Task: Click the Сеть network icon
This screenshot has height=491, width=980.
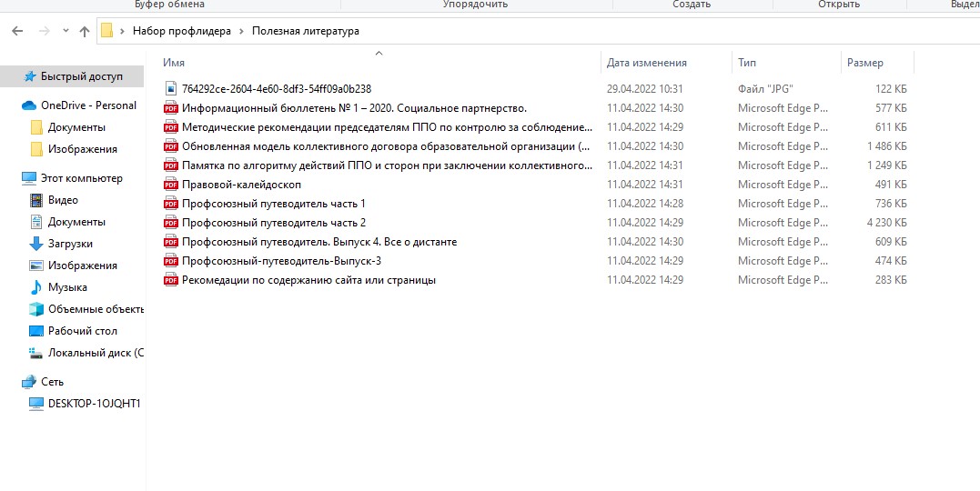Action: (29, 382)
